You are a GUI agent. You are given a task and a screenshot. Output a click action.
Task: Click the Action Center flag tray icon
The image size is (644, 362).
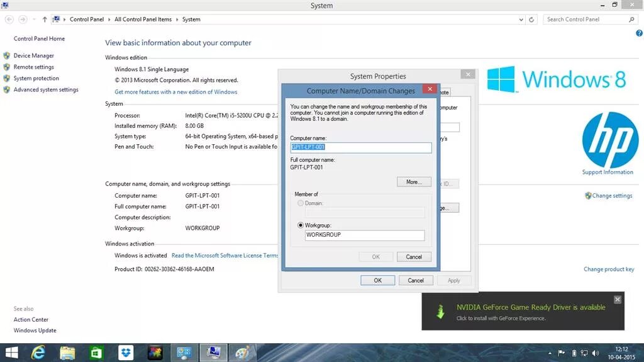tap(561, 353)
